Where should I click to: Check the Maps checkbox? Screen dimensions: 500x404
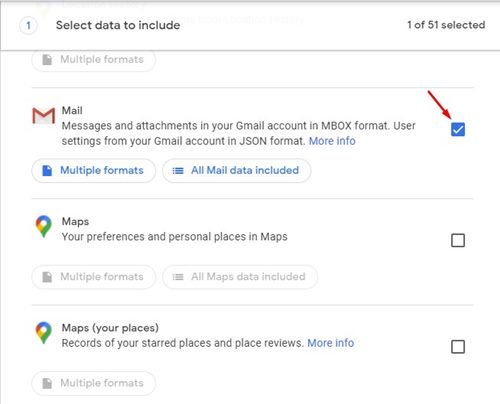pos(458,240)
